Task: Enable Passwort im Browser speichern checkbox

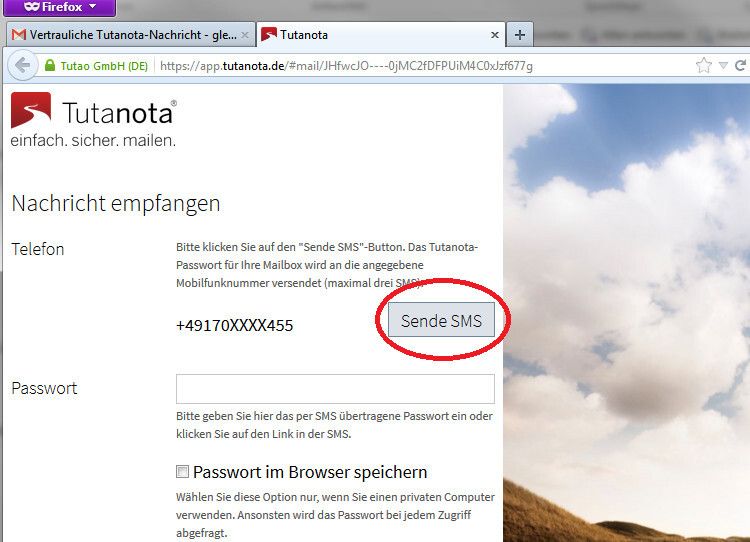Action: (x=182, y=472)
